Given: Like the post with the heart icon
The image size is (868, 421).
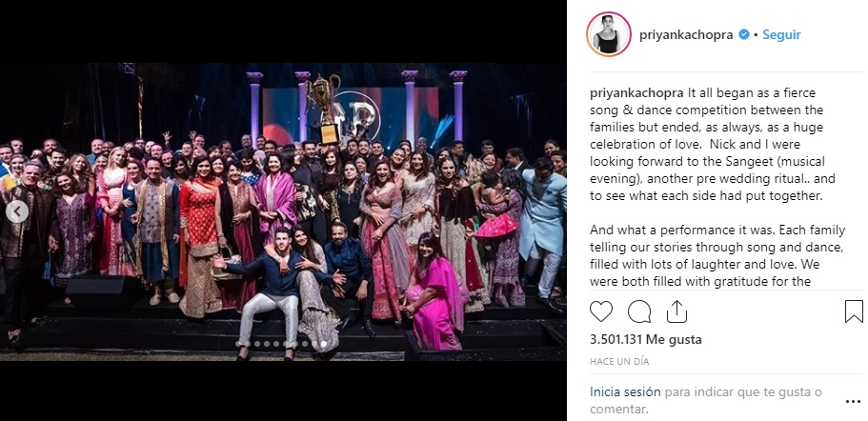Looking at the screenshot, I should [x=601, y=311].
